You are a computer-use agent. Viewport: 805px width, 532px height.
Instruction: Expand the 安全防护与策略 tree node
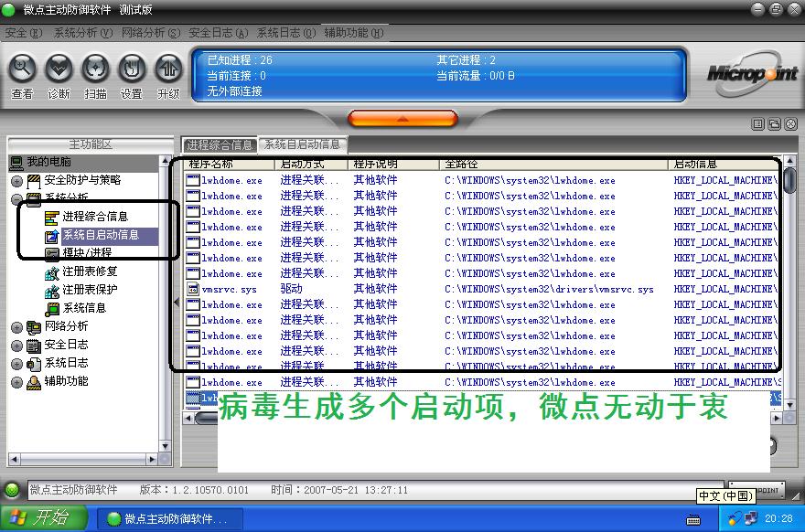(16, 181)
